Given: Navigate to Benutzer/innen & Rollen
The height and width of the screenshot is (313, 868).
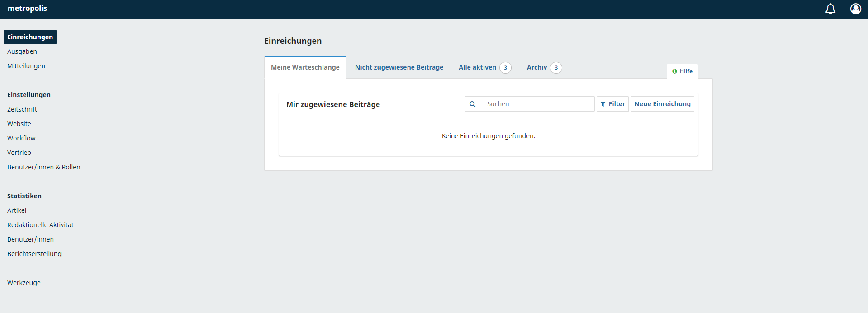Looking at the screenshot, I should click(44, 167).
